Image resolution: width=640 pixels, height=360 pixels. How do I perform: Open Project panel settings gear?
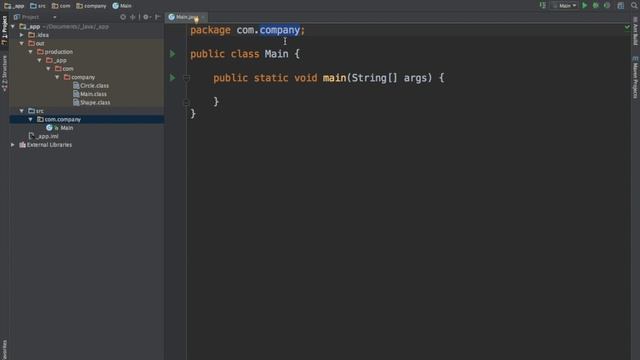[x=146, y=17]
